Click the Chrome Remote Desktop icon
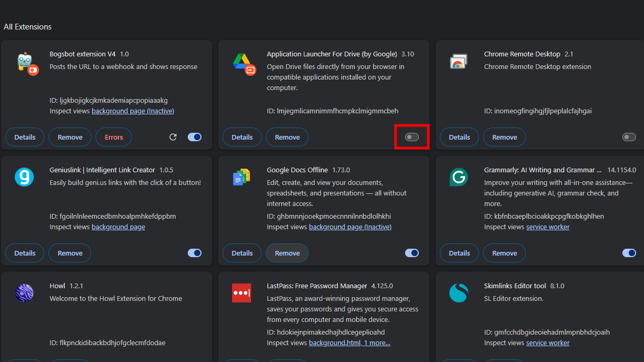The height and width of the screenshot is (362, 644). (458, 62)
